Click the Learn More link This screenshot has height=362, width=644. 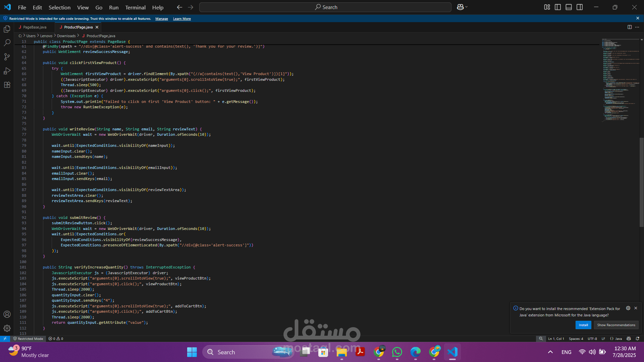point(182,19)
